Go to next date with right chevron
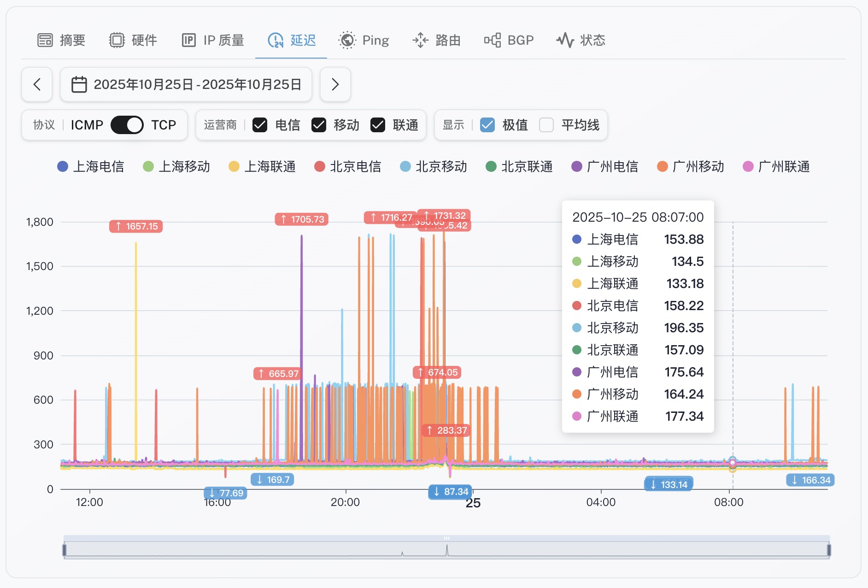Viewport: 868px width, 588px height. coord(335,84)
